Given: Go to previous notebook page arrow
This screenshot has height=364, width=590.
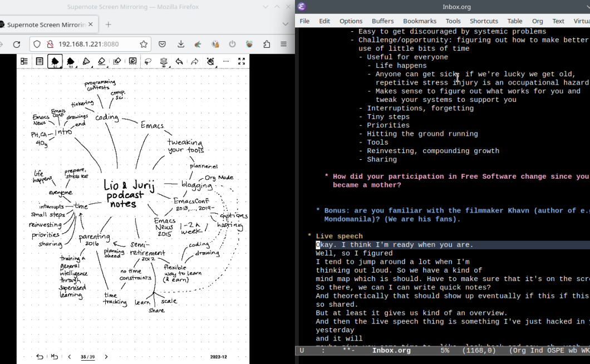Looking at the screenshot, I should [69, 357].
